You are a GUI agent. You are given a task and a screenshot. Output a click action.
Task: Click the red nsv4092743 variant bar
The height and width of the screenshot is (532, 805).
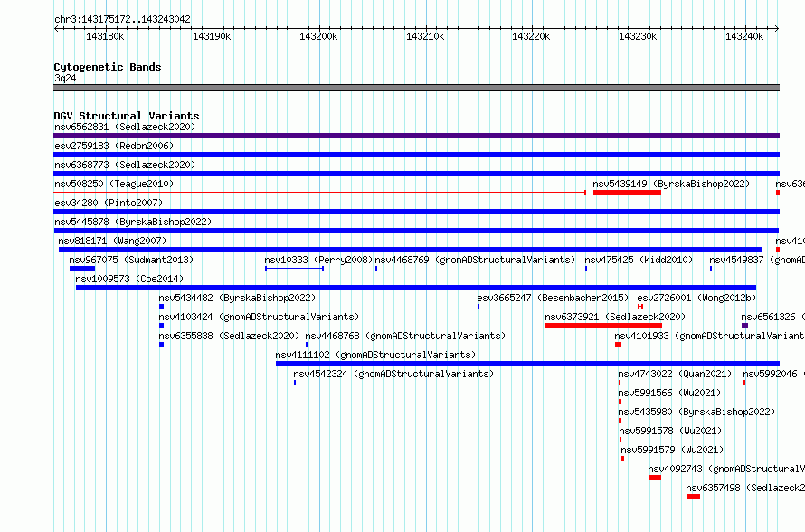coord(655,478)
